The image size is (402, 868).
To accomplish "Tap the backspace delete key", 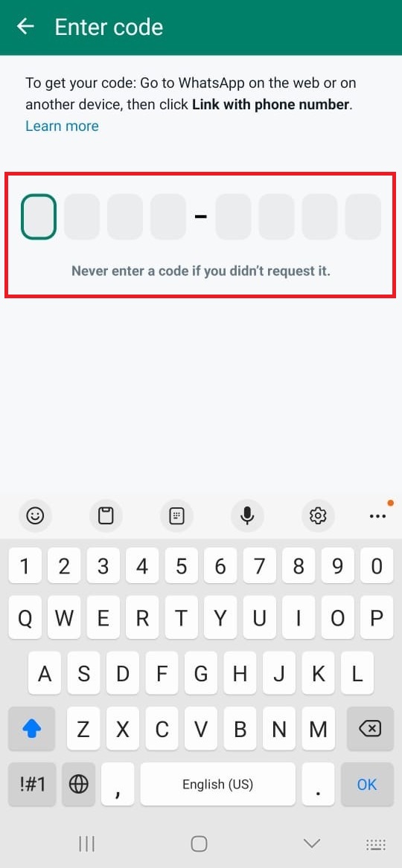I will coord(369,729).
